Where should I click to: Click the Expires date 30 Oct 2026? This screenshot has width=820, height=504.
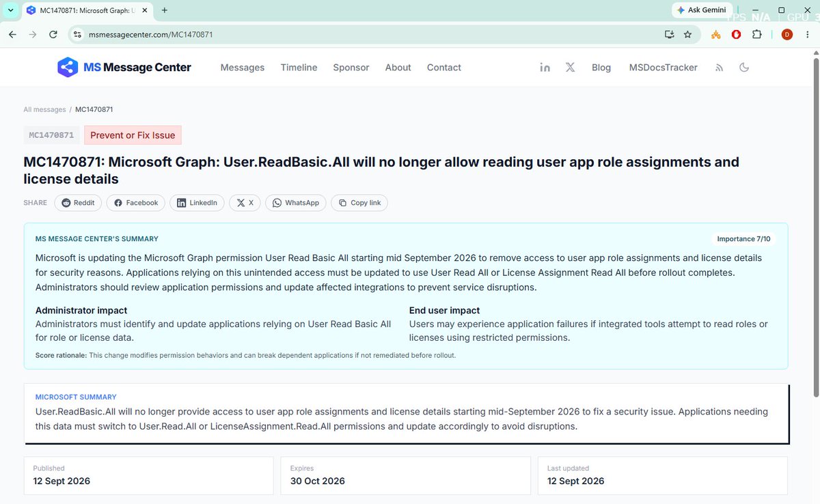pos(318,481)
